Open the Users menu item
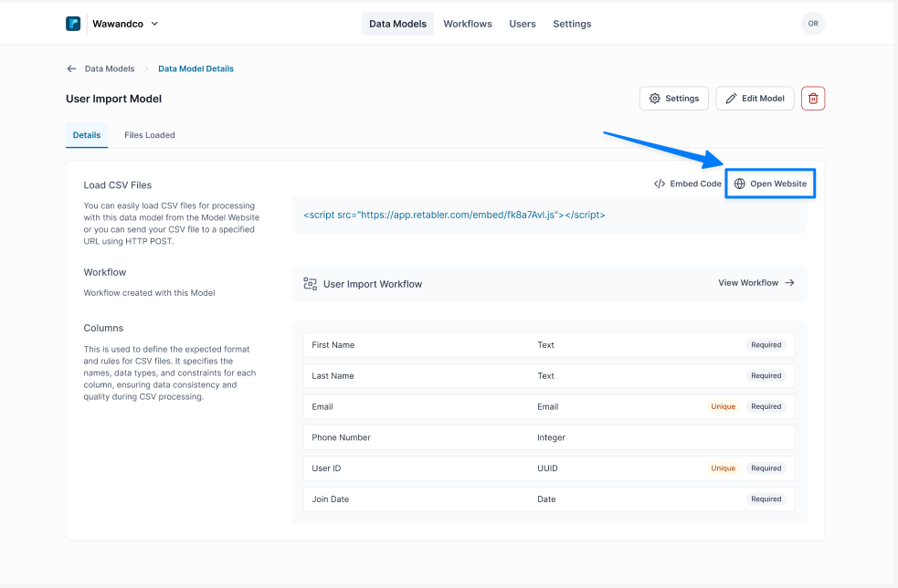898x588 pixels. [523, 24]
